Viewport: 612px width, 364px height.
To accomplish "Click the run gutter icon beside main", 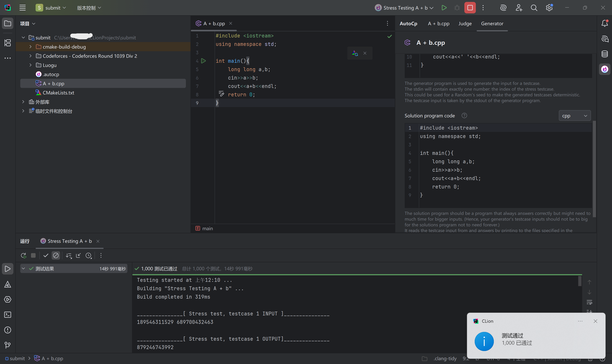I will (x=203, y=61).
